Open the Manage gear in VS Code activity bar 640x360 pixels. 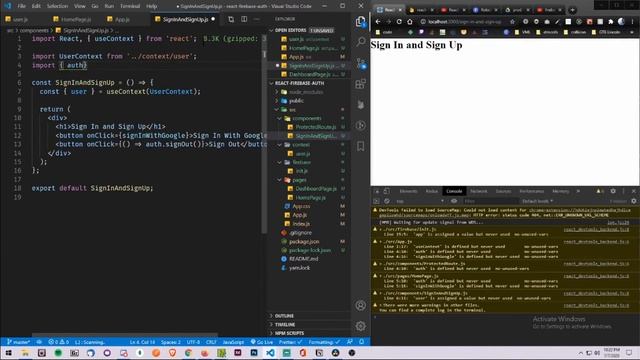(361, 326)
